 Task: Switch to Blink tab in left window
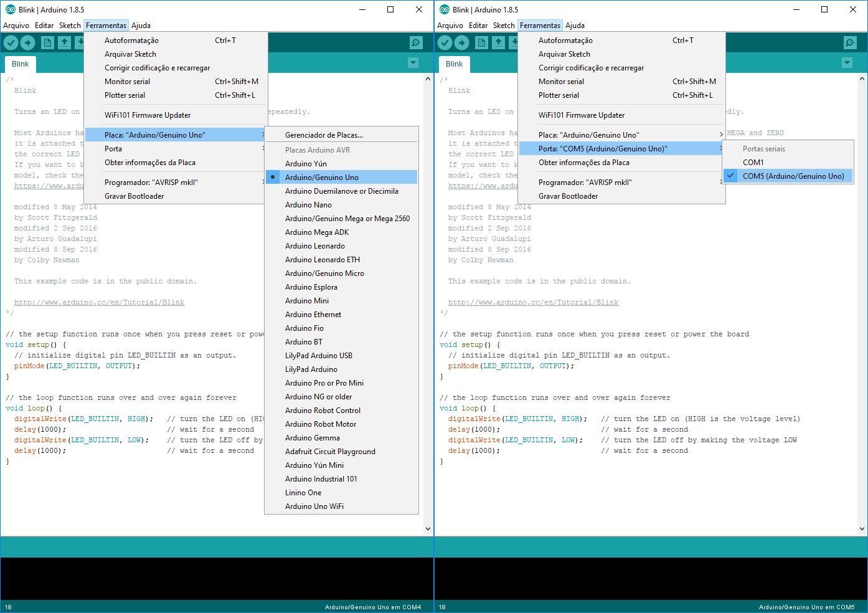tap(21, 64)
